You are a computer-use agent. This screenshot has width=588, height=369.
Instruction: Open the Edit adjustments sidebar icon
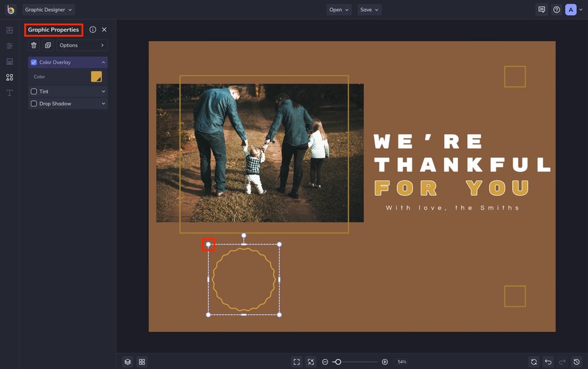click(10, 46)
